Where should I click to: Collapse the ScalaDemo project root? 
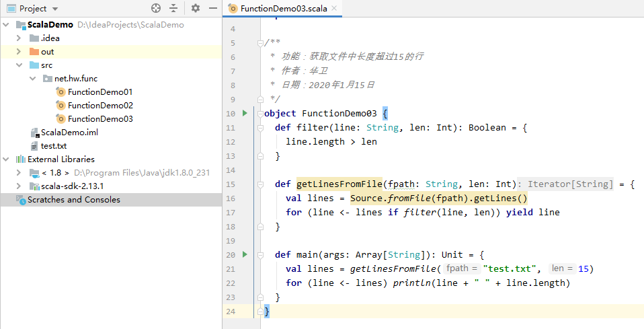(x=6, y=25)
